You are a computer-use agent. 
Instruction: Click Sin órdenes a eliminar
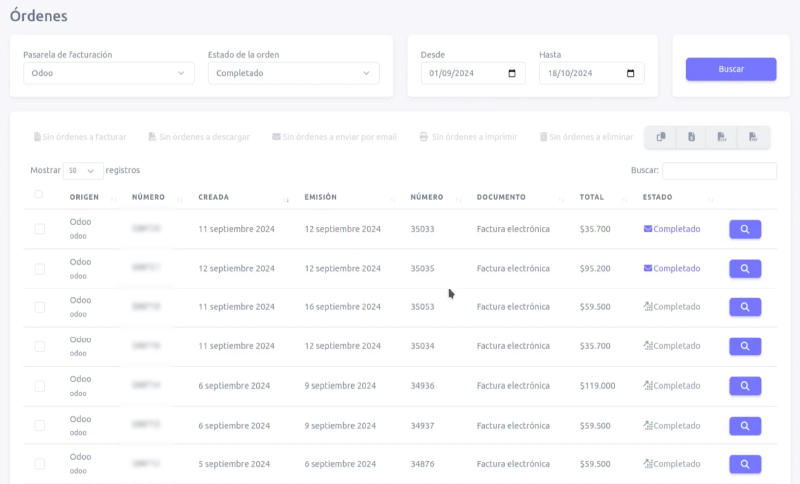[x=587, y=137]
